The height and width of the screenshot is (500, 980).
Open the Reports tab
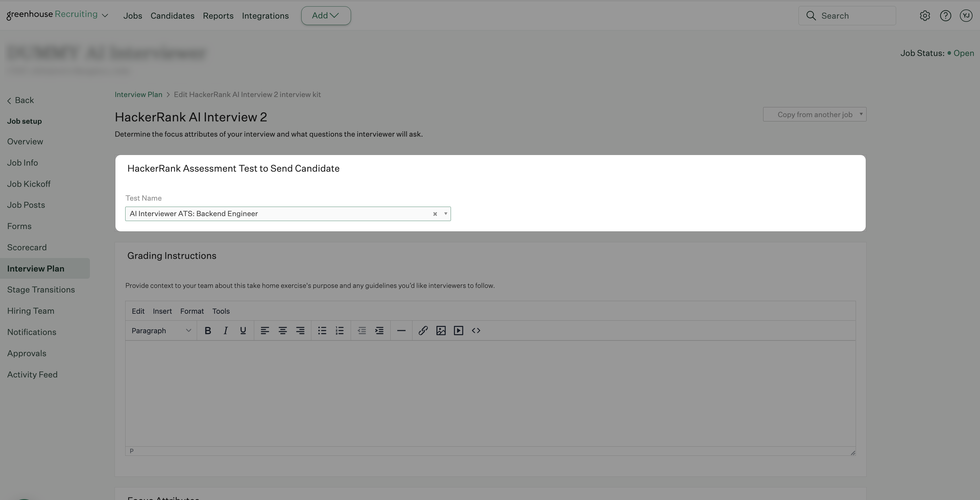218,15
